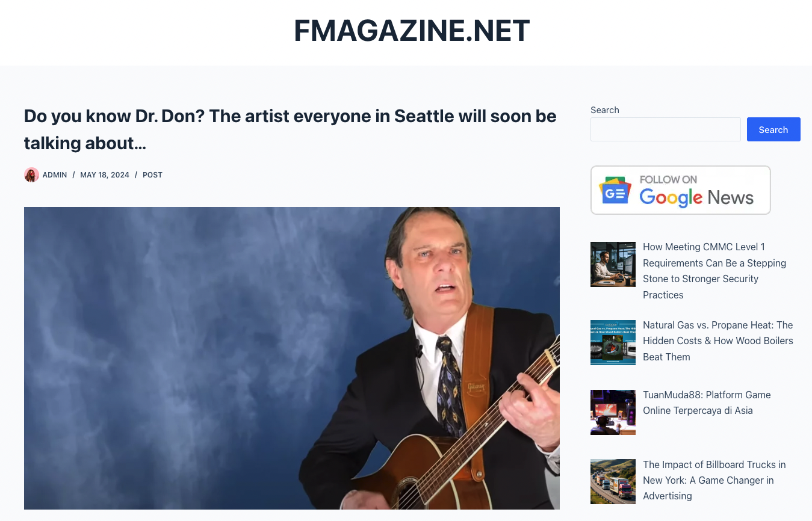Click the MAY 18, 2024 date
812x521 pixels.
pyautogui.click(x=105, y=175)
